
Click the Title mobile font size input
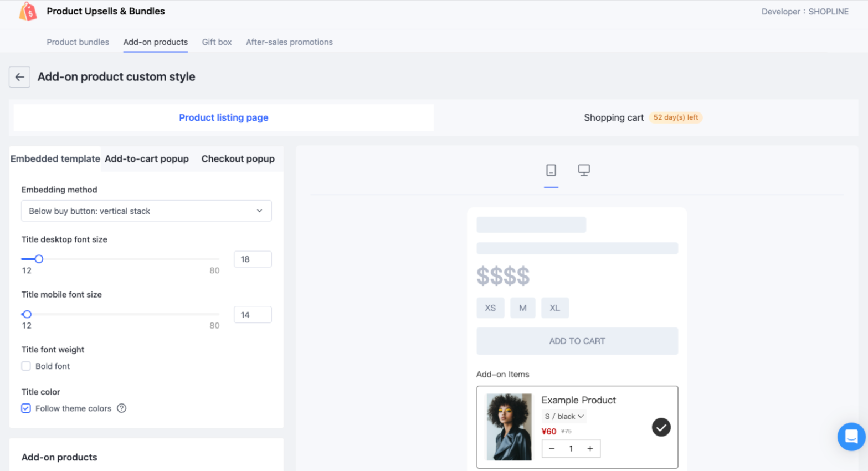tap(253, 315)
